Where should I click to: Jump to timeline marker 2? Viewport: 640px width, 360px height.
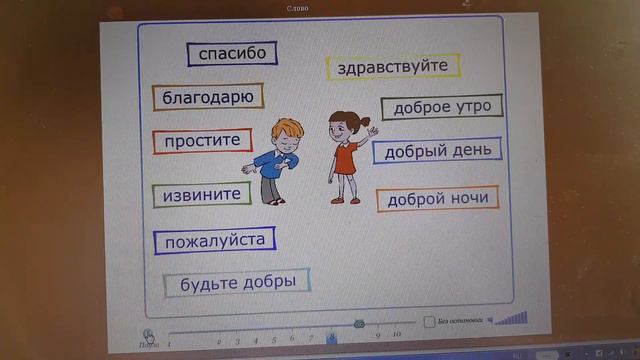tap(219, 342)
